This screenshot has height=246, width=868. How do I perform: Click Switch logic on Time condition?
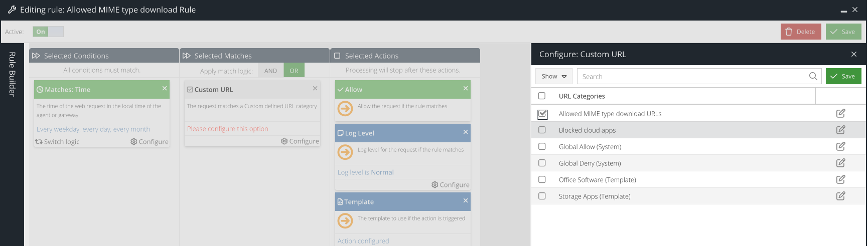tap(57, 142)
